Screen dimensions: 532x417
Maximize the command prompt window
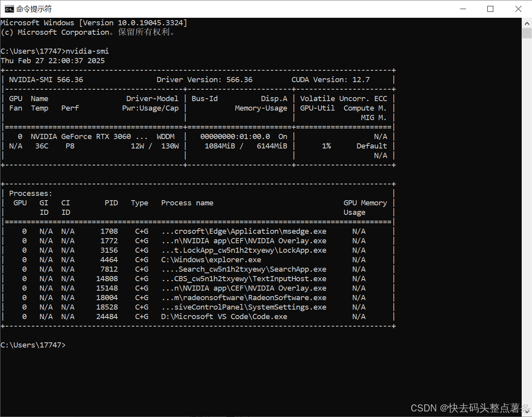491,9
